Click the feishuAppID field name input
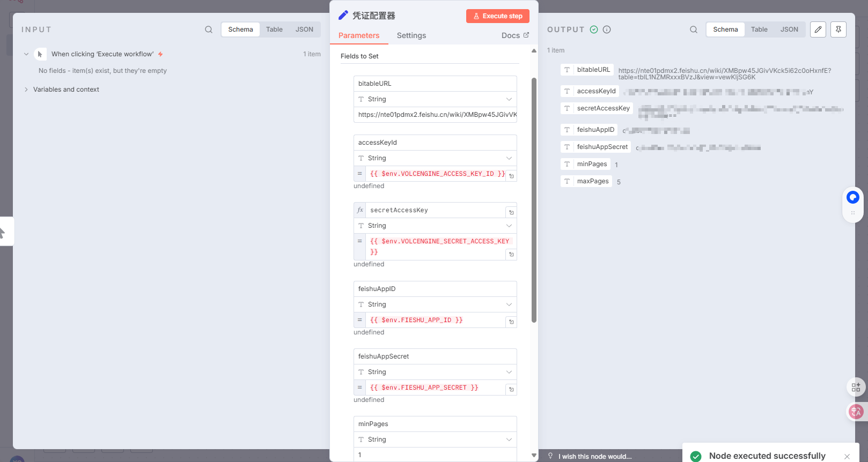Image resolution: width=868 pixels, height=462 pixels. tap(435, 289)
